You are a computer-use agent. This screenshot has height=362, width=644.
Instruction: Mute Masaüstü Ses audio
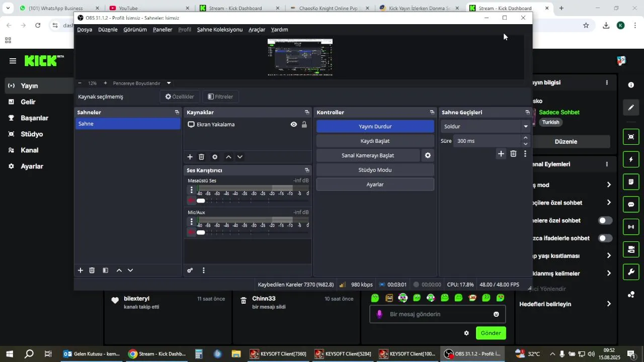[191, 201]
